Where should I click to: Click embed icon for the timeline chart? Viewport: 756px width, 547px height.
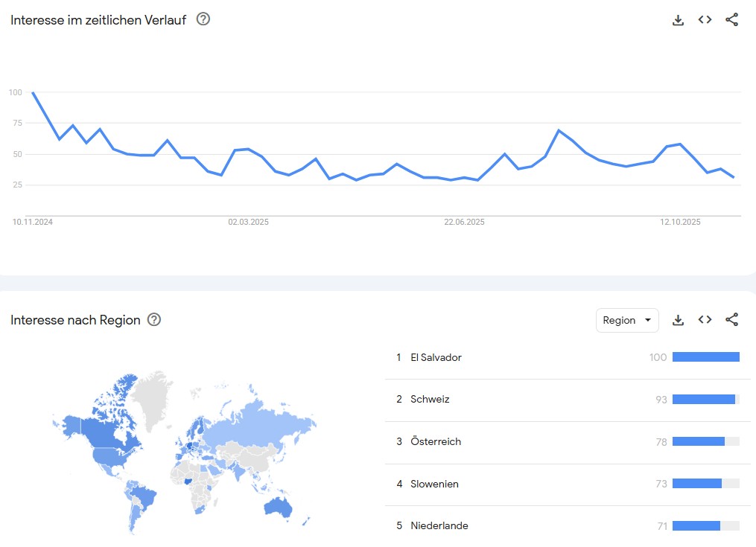point(705,20)
